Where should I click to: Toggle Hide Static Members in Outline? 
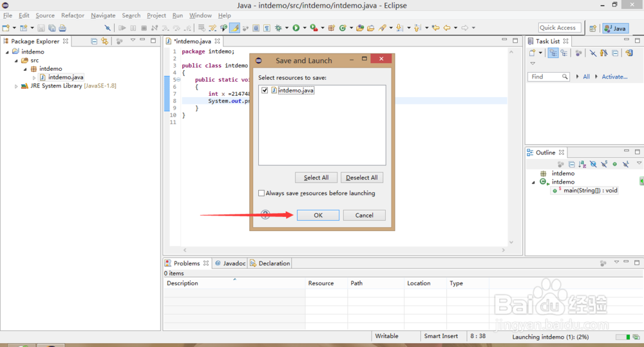(604, 164)
